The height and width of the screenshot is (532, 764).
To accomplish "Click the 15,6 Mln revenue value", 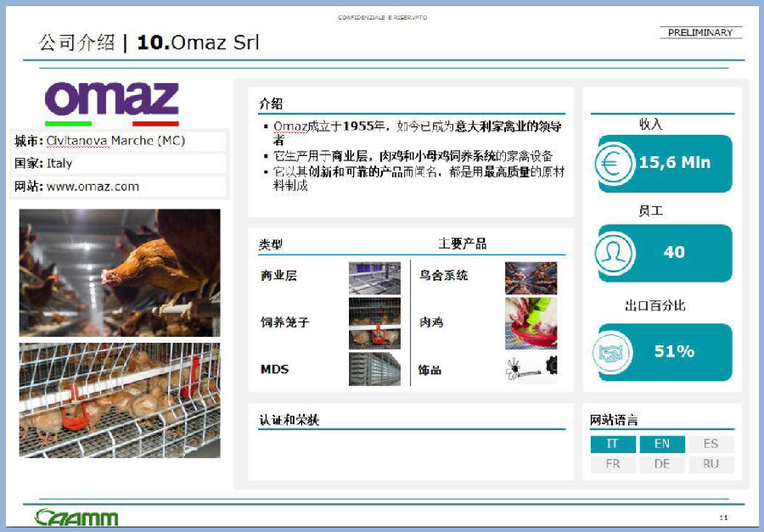I will [675, 162].
